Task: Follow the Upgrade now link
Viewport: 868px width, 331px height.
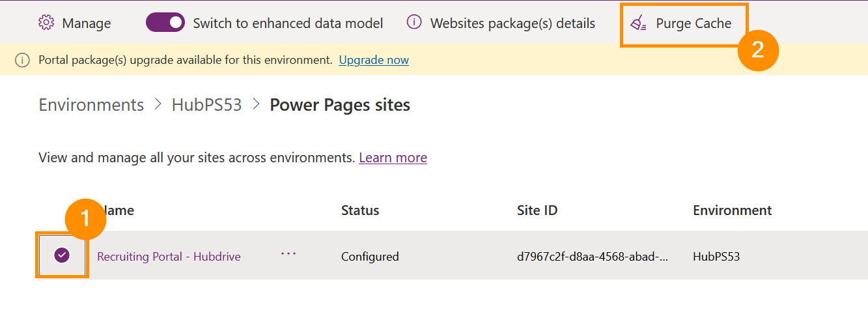Action: click(374, 60)
